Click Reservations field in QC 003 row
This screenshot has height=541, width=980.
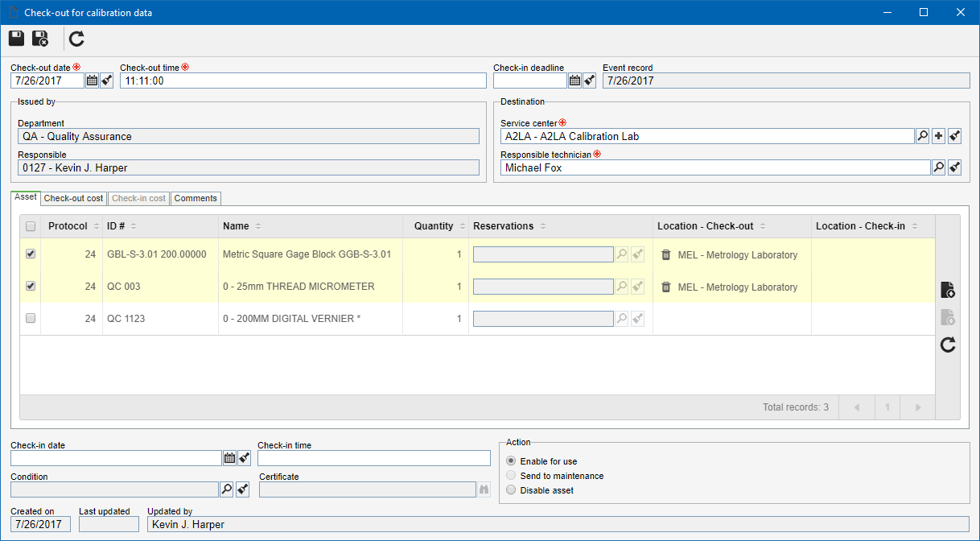point(543,287)
